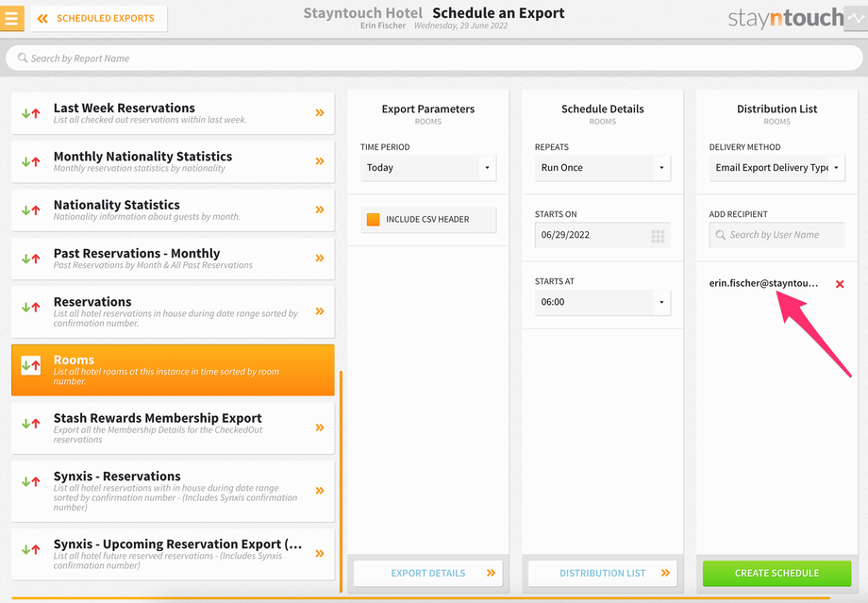Click chevron arrows on Synxis - Reservations
This screenshot has height=603, width=868.
pos(320,491)
